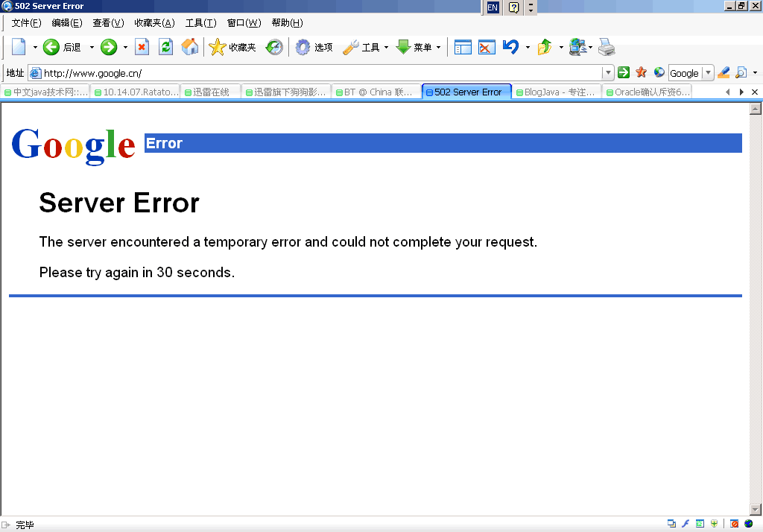Click the window layout panel icon

pos(462,47)
